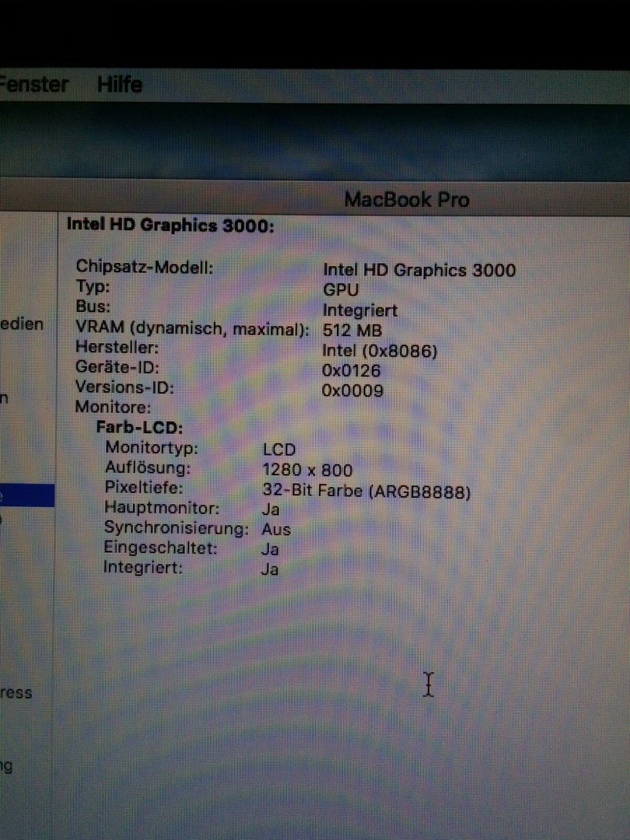Click the VRAM (dynamisch, maximal) label
Image resolution: width=630 pixels, height=840 pixels.
pyautogui.click(x=192, y=328)
